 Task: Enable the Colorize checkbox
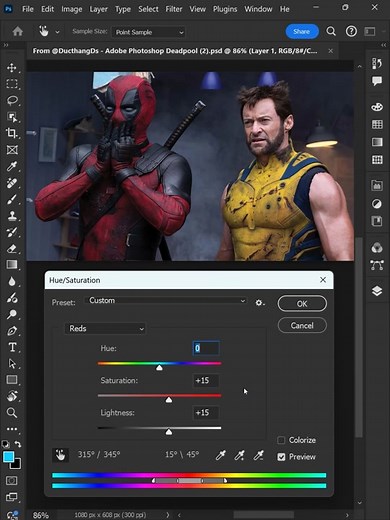(x=281, y=440)
